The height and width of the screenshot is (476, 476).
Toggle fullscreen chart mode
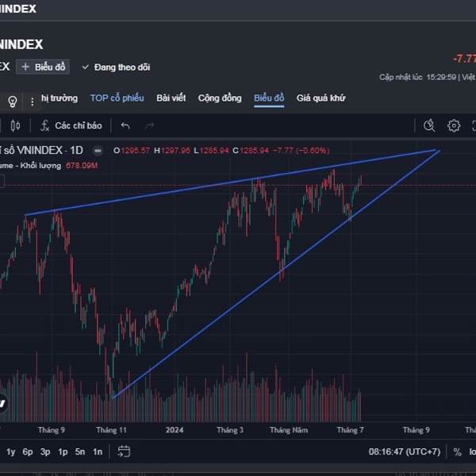(x=473, y=125)
